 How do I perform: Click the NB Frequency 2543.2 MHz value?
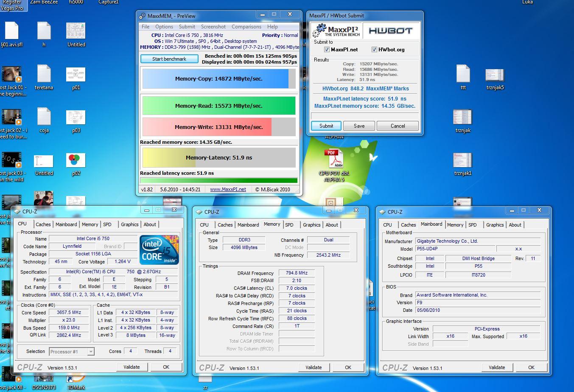(x=328, y=255)
